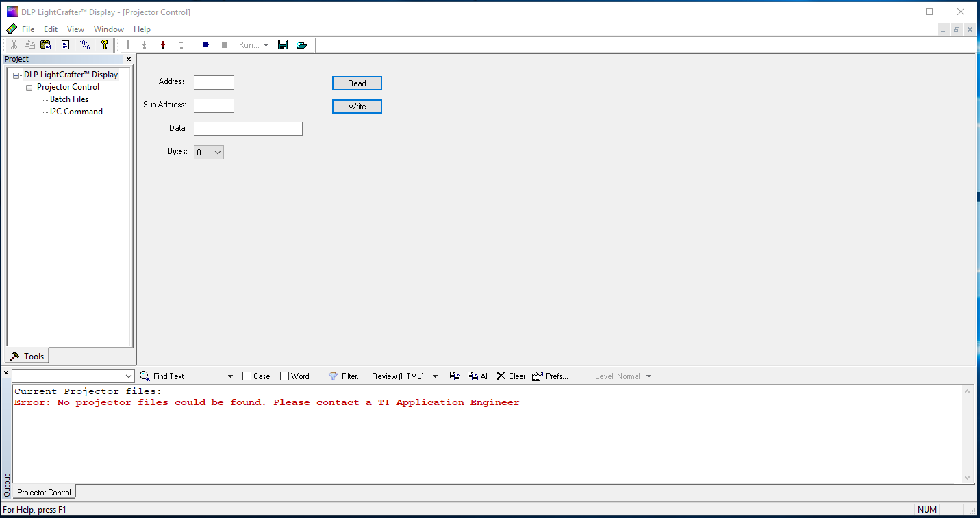Select the Paste icon in the toolbar
The image size is (980, 518).
tap(45, 44)
